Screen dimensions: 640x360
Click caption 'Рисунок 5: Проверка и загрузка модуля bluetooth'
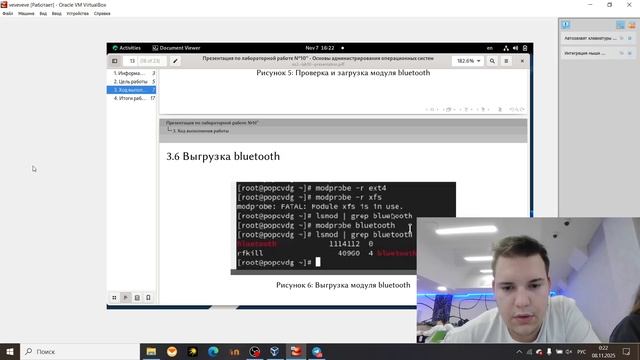tap(343, 73)
